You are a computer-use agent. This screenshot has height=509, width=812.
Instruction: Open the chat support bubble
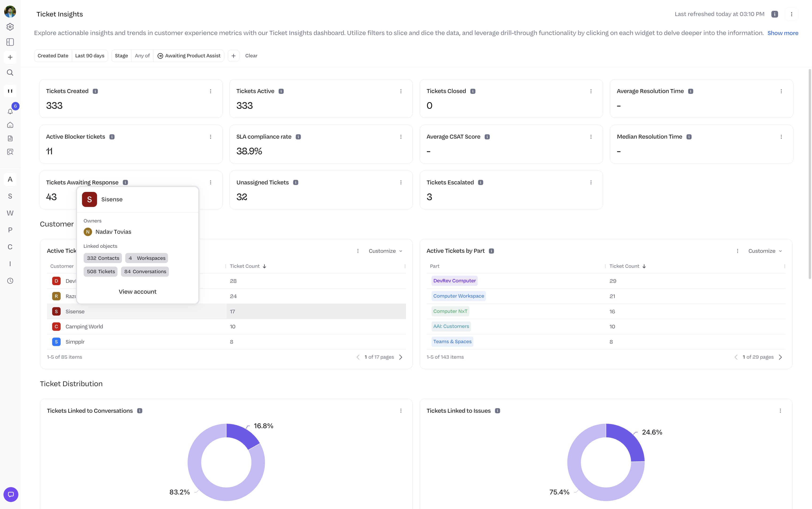click(11, 494)
